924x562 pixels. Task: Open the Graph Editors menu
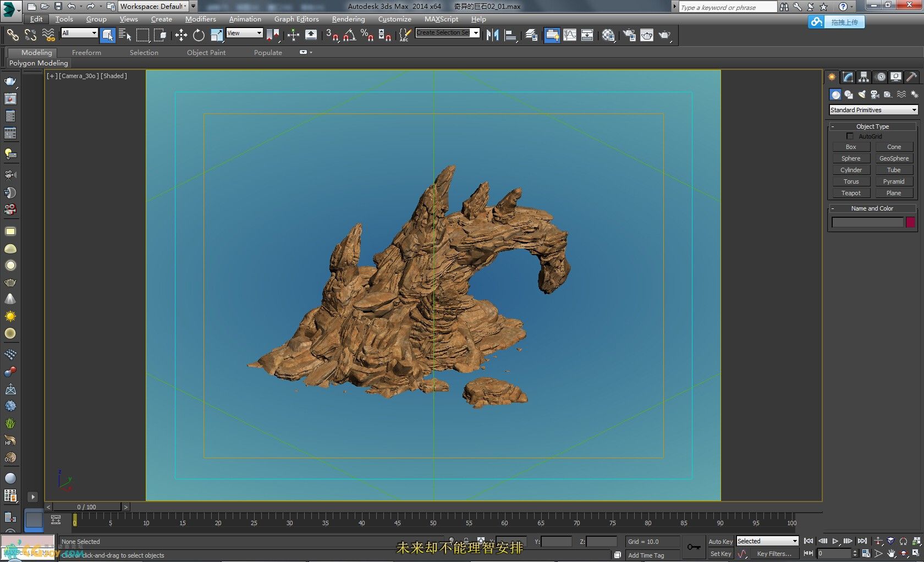(296, 19)
